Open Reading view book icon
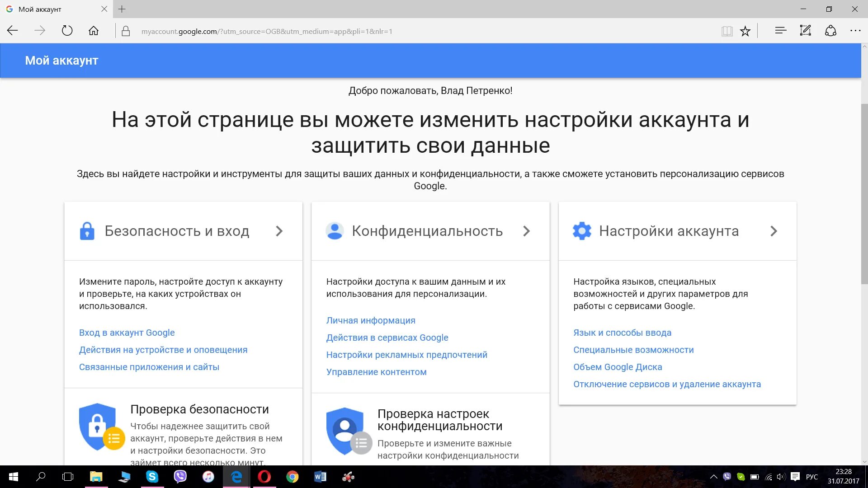The width and height of the screenshot is (868, 488). (x=727, y=31)
